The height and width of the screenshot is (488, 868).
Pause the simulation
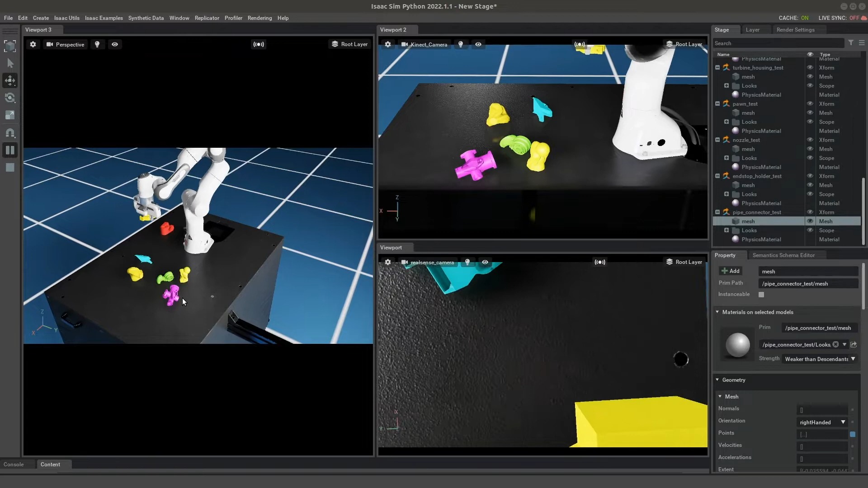(10, 150)
